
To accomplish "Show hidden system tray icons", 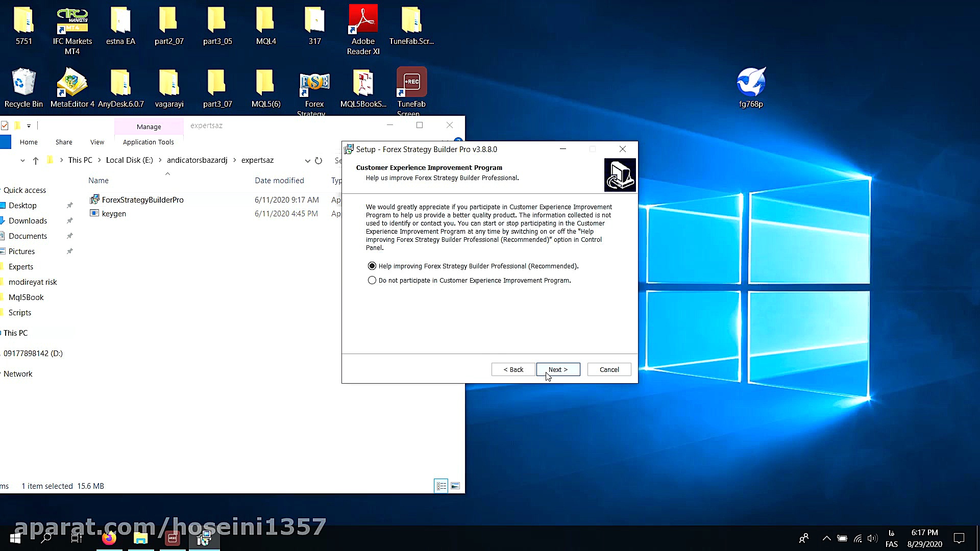I will click(826, 538).
